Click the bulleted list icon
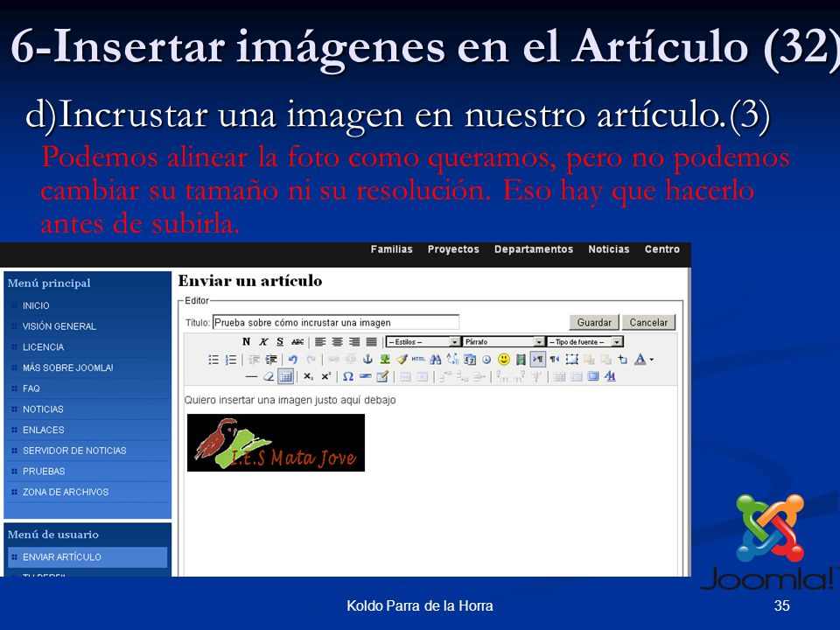Image resolution: width=840 pixels, height=630 pixels. point(213,360)
